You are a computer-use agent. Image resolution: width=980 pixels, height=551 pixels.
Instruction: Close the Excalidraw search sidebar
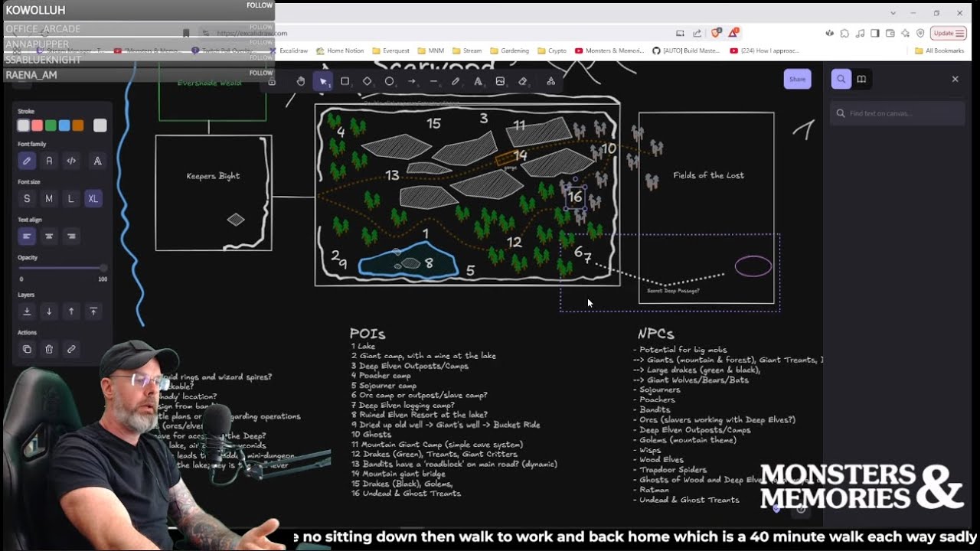(955, 79)
